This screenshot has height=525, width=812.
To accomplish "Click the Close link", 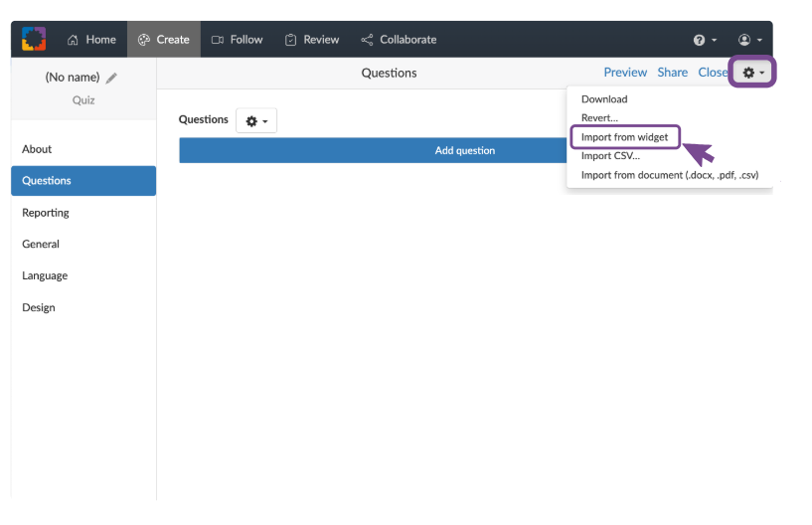I will click(713, 73).
